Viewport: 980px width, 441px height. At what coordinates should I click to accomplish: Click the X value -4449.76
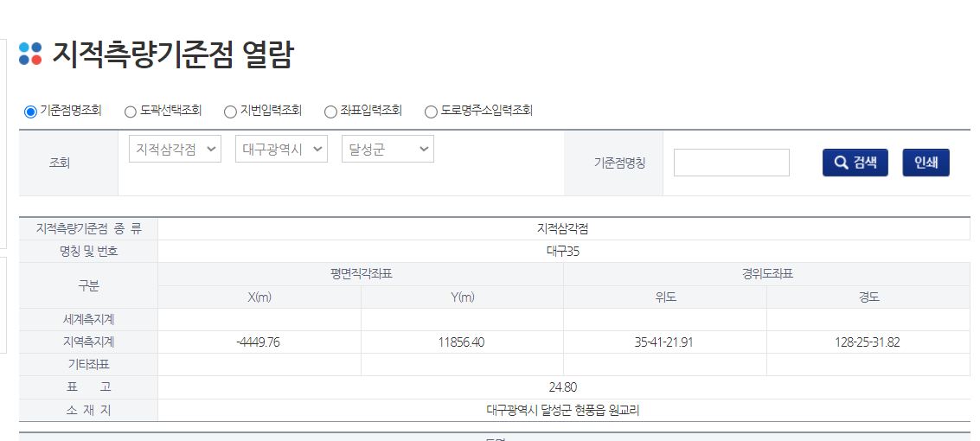[259, 342]
